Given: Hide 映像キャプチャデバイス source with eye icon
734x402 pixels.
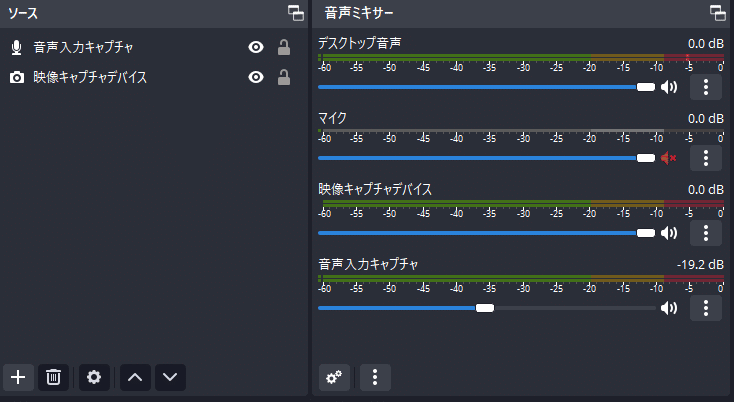Looking at the screenshot, I should point(256,77).
